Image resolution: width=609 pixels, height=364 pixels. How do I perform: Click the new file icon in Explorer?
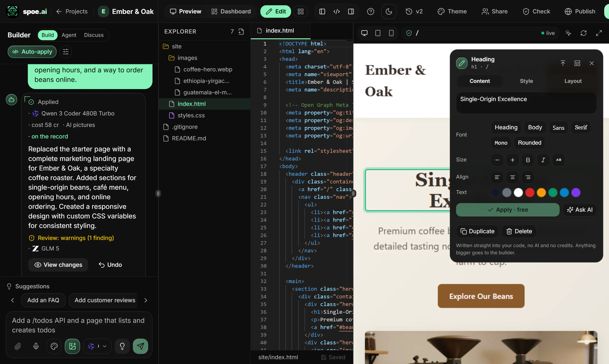pyautogui.click(x=241, y=31)
